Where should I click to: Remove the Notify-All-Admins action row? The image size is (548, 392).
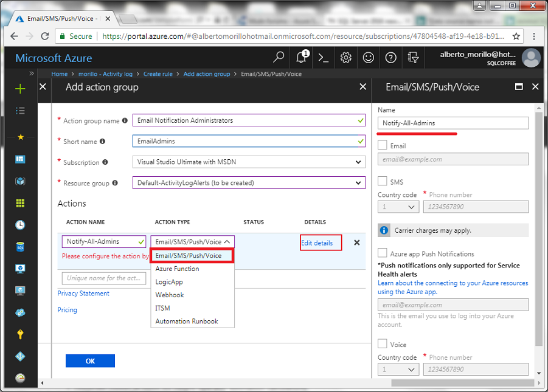click(x=357, y=242)
